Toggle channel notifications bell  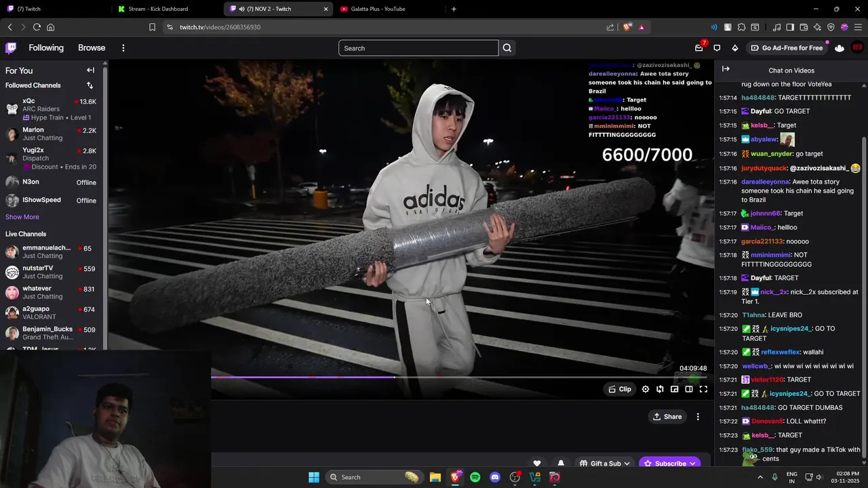click(560, 464)
